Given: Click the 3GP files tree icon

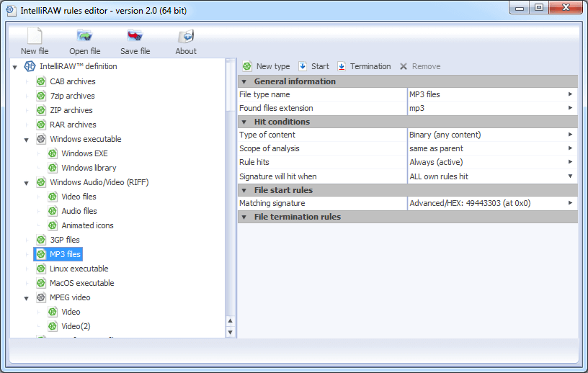Looking at the screenshot, I should pos(41,240).
